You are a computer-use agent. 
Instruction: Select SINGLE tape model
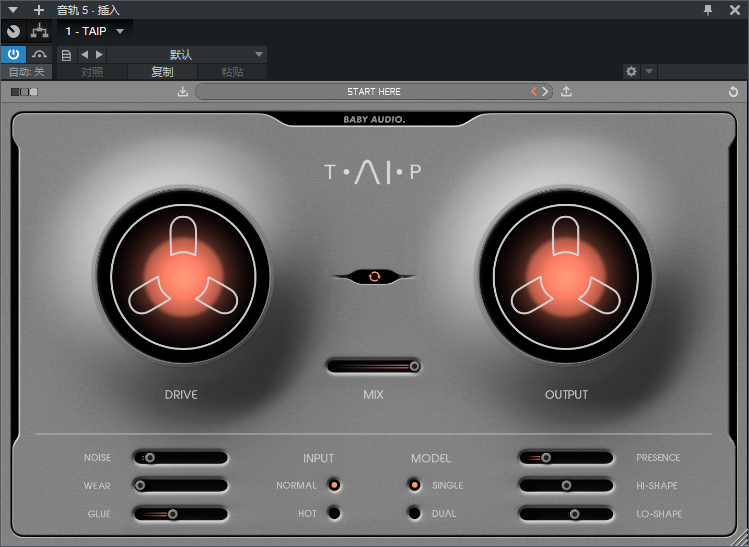pyautogui.click(x=414, y=485)
